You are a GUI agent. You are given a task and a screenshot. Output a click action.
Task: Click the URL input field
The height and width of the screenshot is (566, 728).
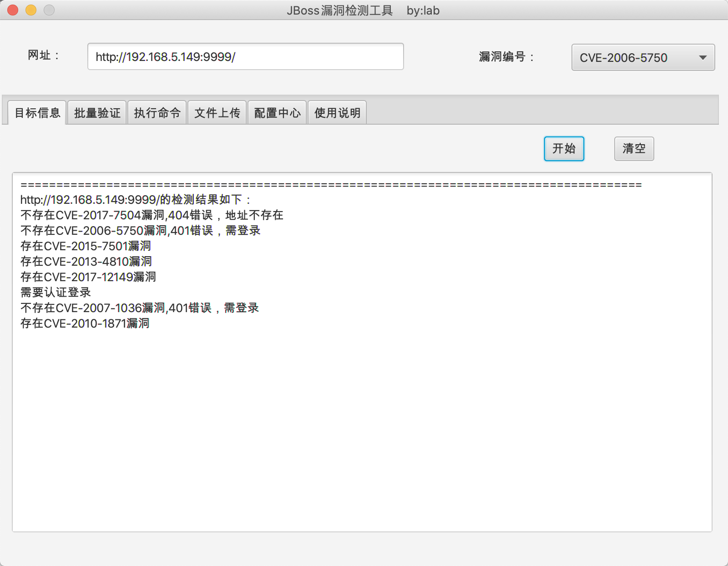[246, 56]
